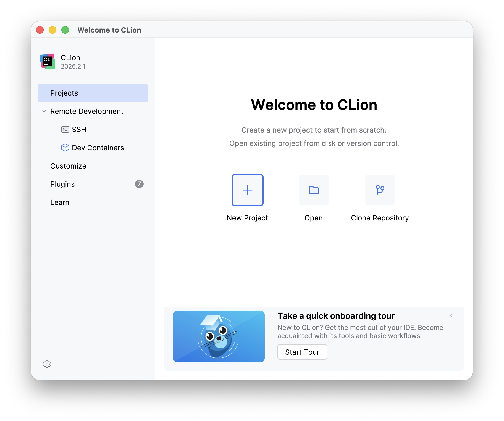Click the onboarding tour mascot image

click(x=219, y=336)
